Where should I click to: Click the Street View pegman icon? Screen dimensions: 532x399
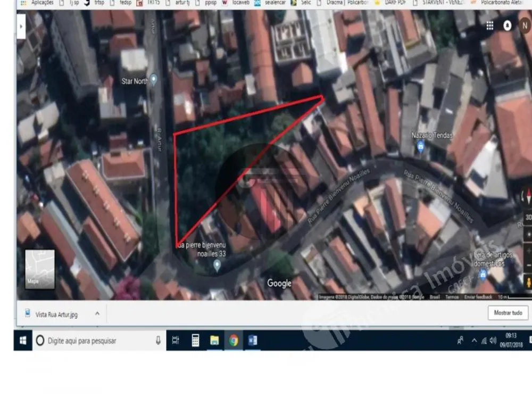[529, 282]
